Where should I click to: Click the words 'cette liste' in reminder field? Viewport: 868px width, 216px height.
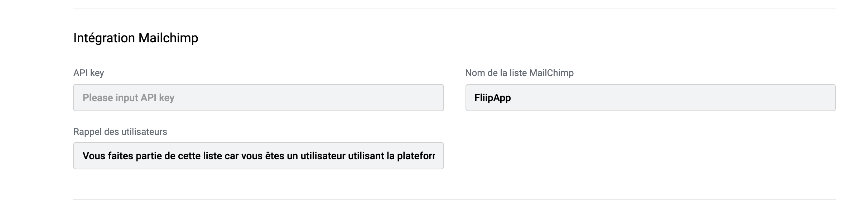201,156
